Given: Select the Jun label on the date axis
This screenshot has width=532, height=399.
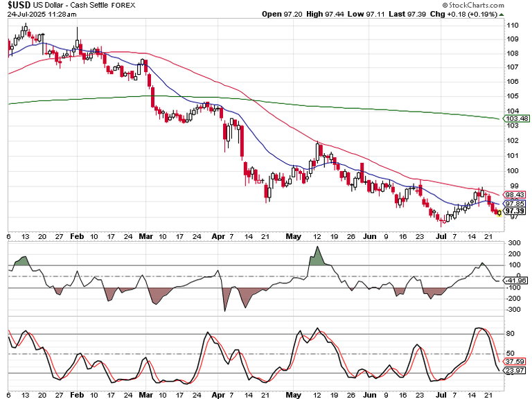Looking at the screenshot, I should click(370, 236).
